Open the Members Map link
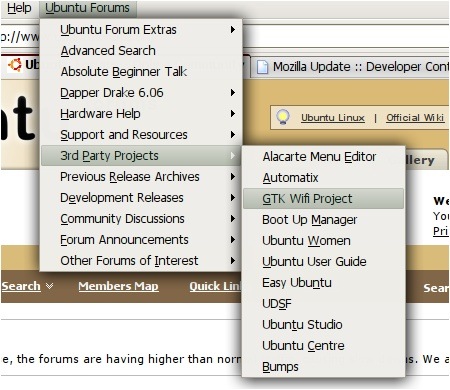 (x=118, y=286)
